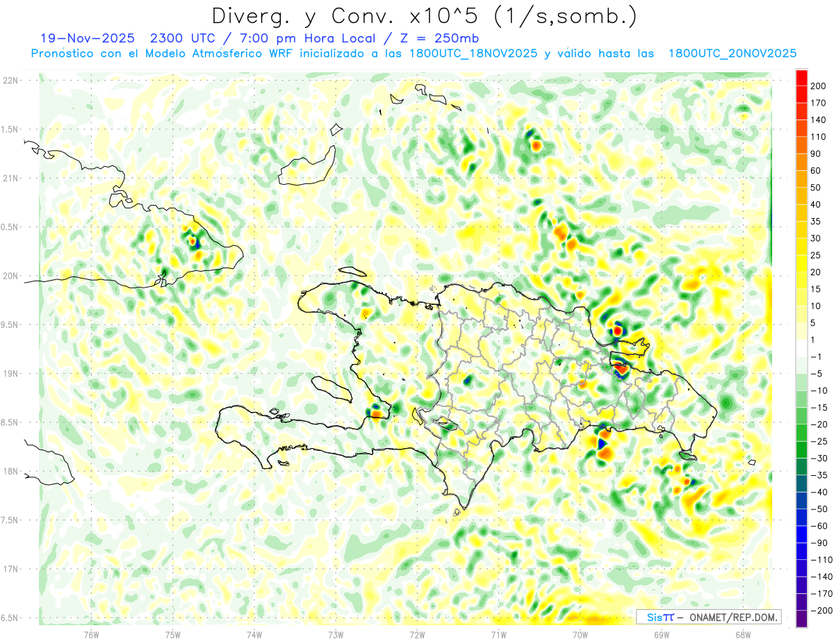Click the positive '60' color scale label
This screenshot has height=644, width=834.
coord(817,170)
